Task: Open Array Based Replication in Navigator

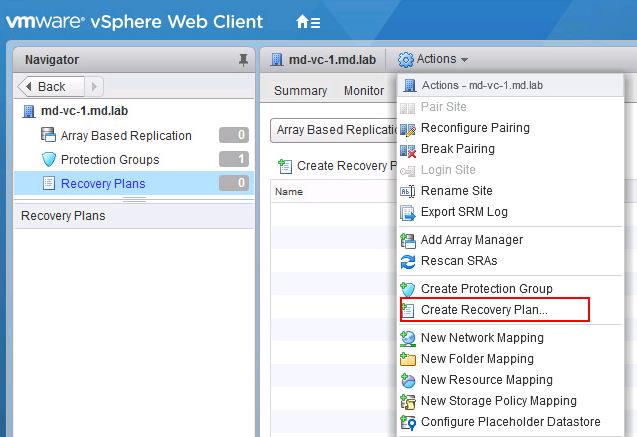Action: point(126,136)
